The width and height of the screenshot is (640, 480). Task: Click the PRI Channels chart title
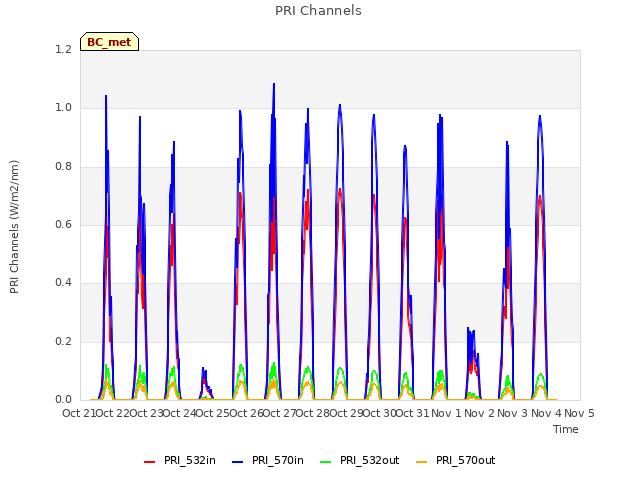coord(318,11)
